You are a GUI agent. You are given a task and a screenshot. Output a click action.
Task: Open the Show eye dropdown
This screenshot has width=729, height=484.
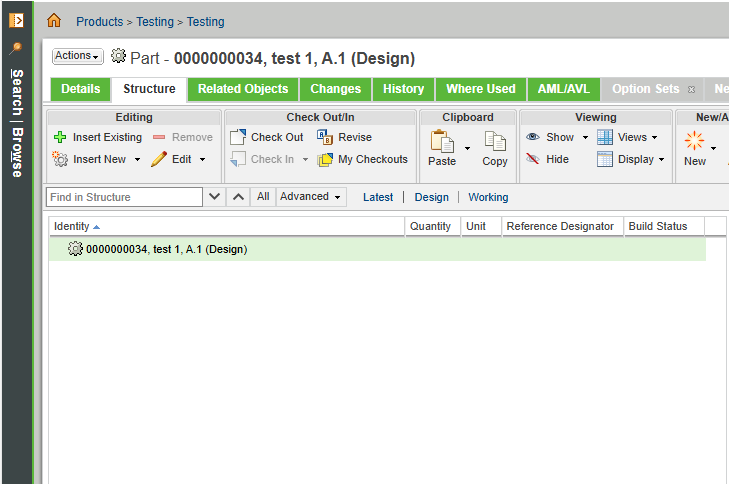(x=586, y=138)
